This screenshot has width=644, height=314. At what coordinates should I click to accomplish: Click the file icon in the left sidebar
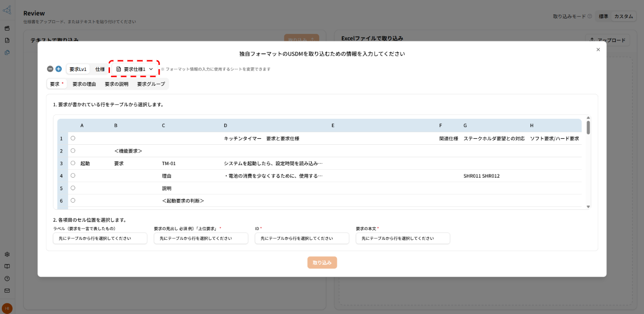pyautogui.click(x=7, y=40)
